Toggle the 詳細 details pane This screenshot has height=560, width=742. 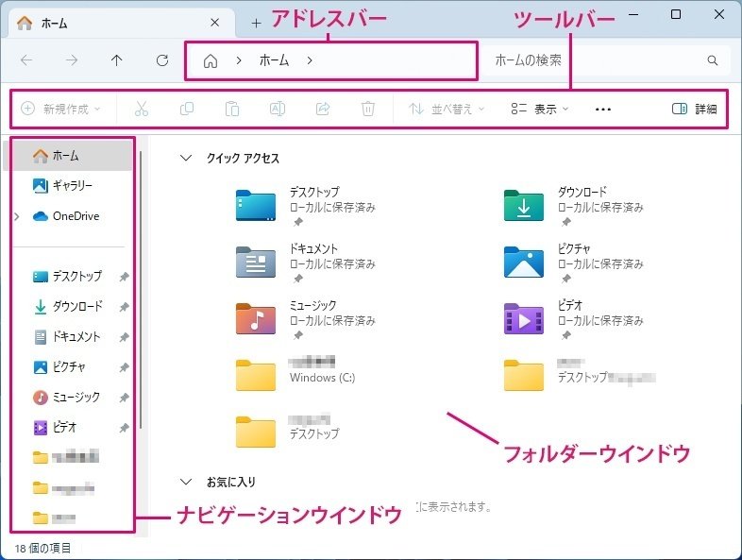tap(694, 109)
